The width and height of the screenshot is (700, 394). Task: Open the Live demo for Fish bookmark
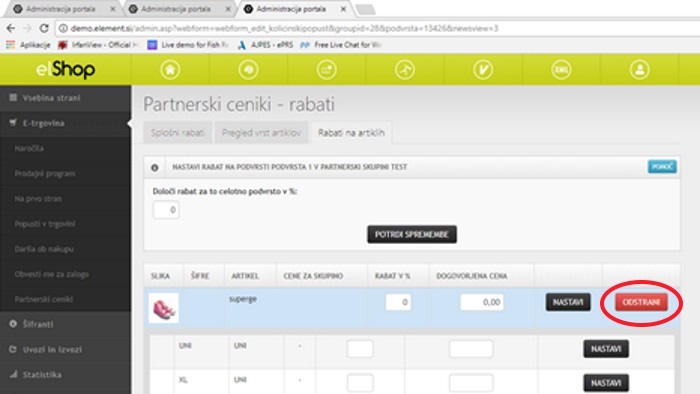pos(188,45)
